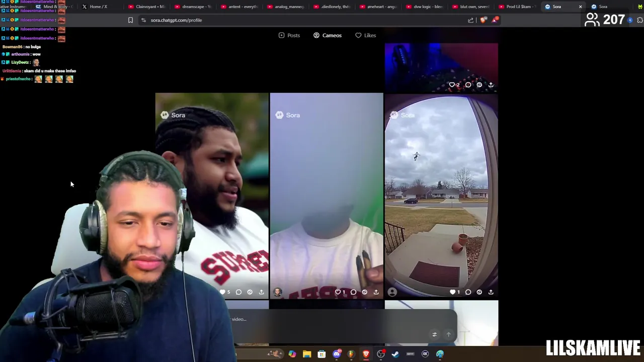Remix the blurred white-shirt video

click(x=365, y=292)
